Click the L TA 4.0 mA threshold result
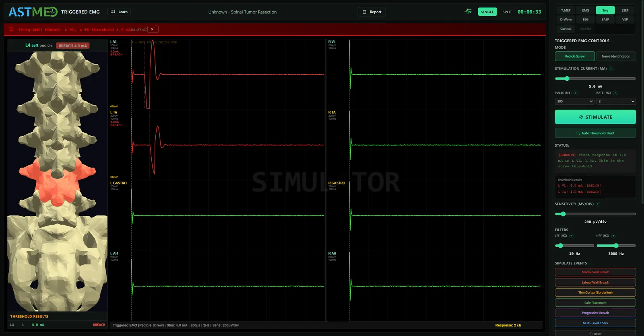 (579, 192)
